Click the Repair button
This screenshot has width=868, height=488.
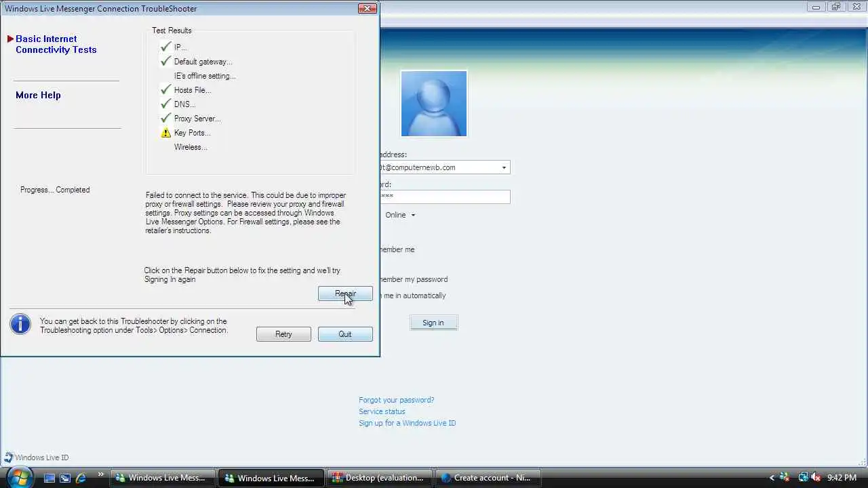[345, 293]
